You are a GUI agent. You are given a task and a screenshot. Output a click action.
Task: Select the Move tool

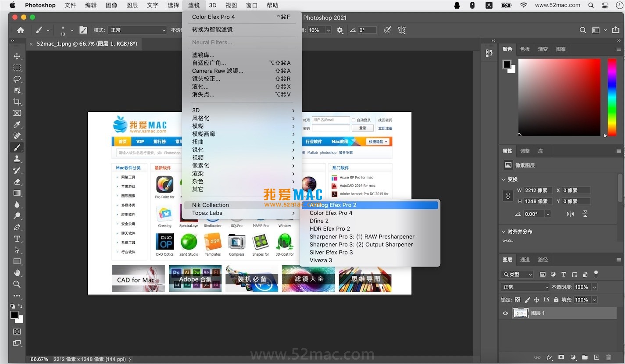tap(17, 56)
